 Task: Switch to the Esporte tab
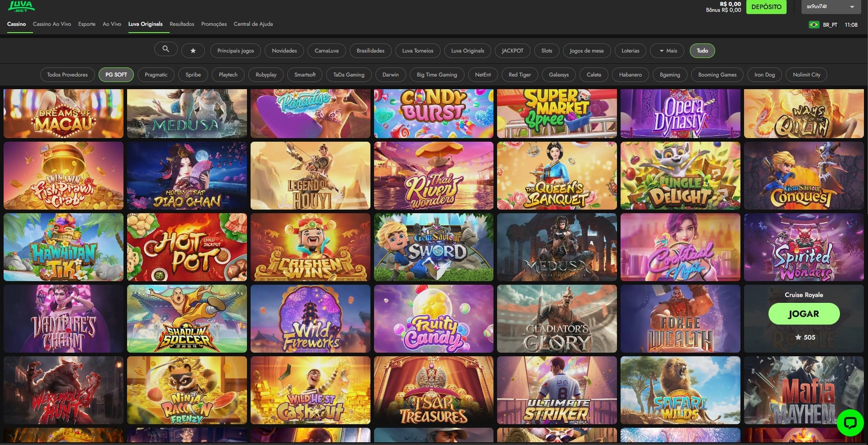[x=87, y=24]
